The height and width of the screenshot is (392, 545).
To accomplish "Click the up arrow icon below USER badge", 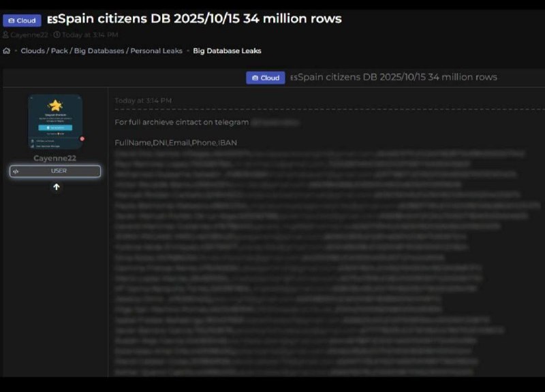I will 56,187.
